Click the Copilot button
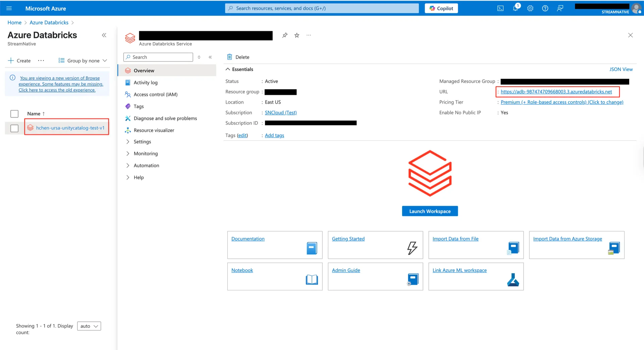Screen dimensions: 644x350 pos(441,8)
